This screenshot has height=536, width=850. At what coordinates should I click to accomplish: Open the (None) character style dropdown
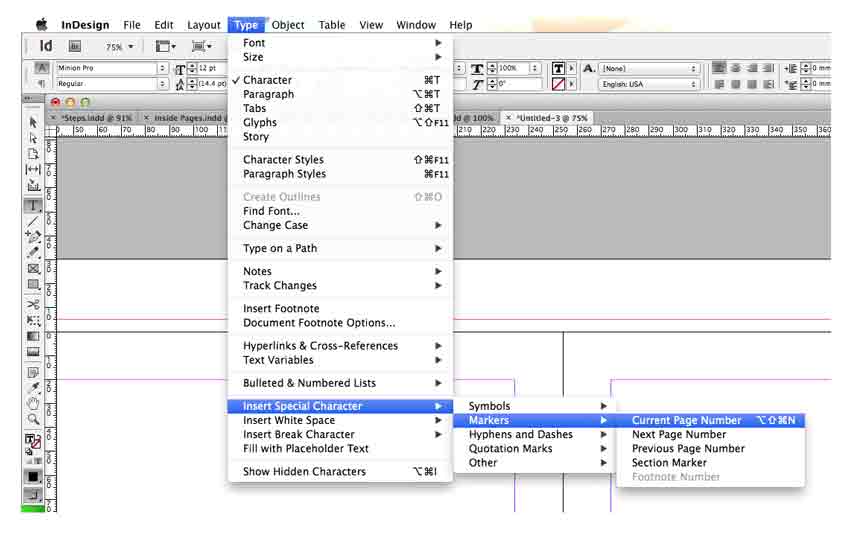(693, 68)
